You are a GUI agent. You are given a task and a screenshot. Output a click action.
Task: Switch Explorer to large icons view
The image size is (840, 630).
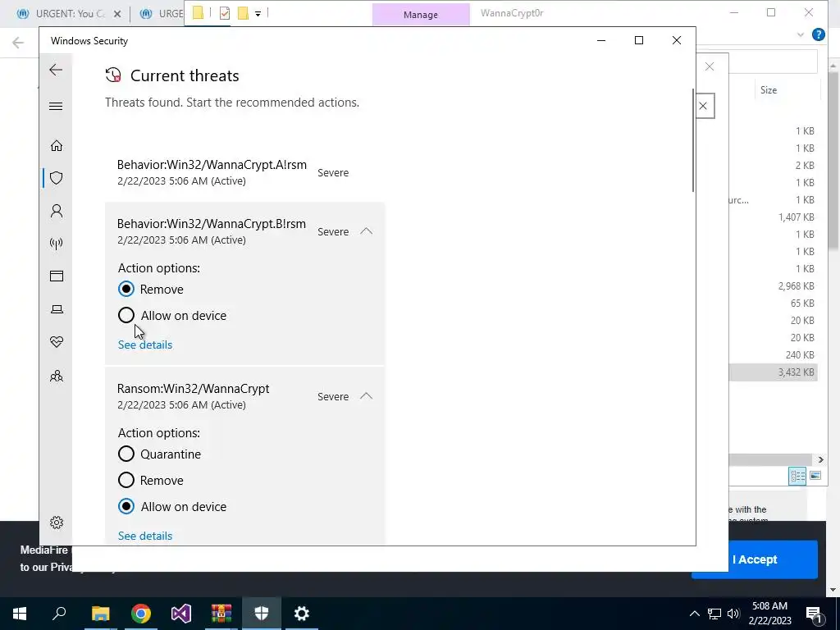pos(815,476)
